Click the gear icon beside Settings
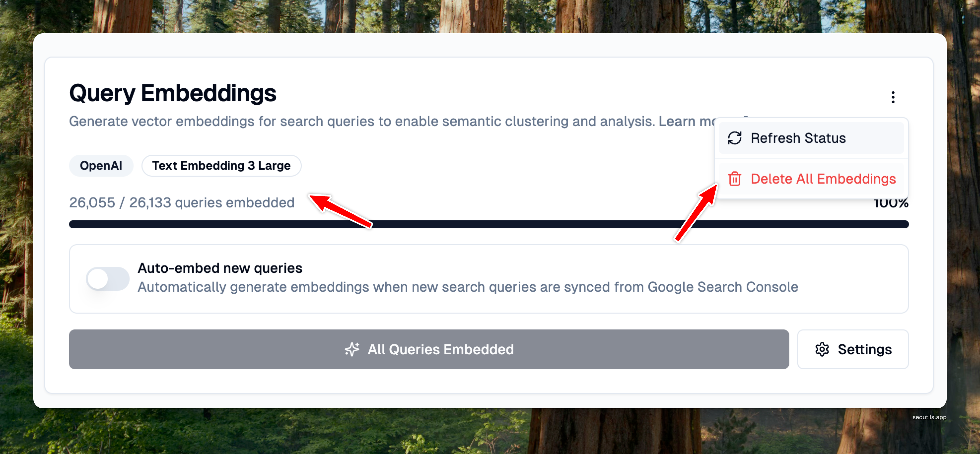The width and height of the screenshot is (980, 454). [x=822, y=349]
